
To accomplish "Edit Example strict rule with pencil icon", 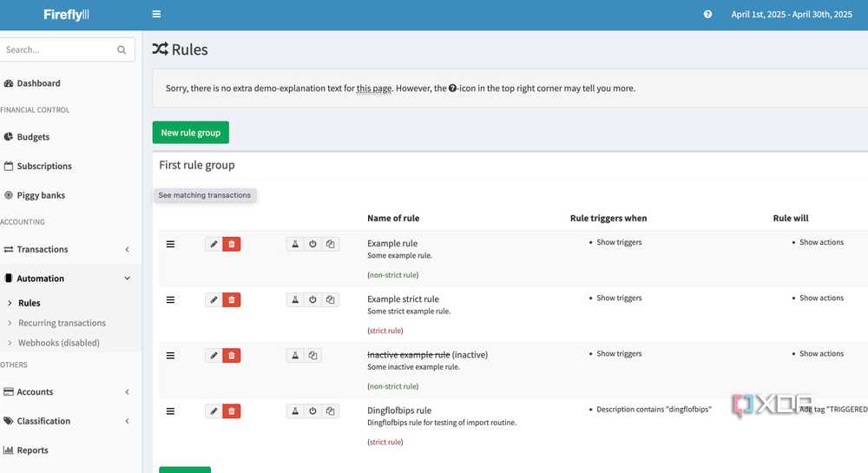I will (214, 299).
